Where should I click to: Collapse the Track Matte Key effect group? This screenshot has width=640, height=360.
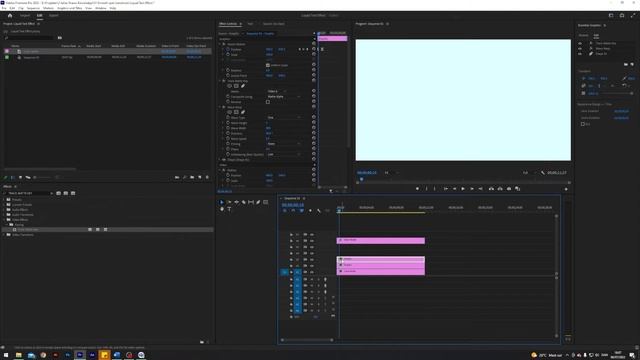(x=220, y=81)
